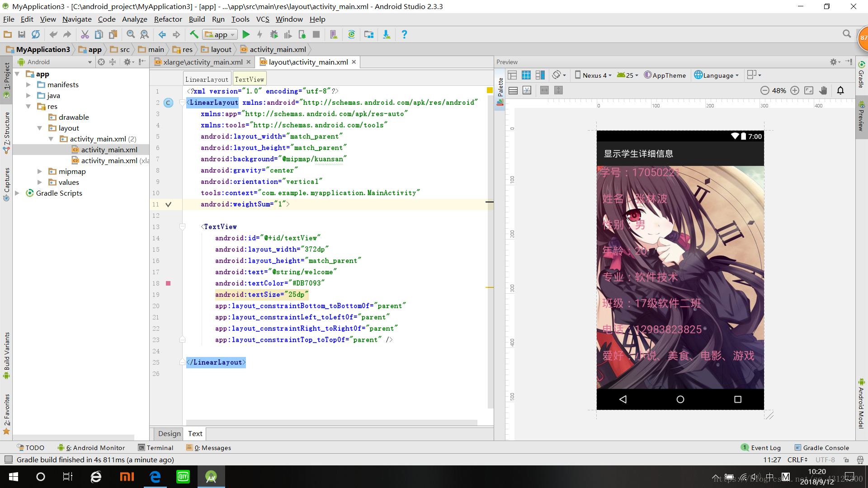Viewport: 868px width, 488px height.
Task: Toggle the Structure tool window tab
Action: click(6, 132)
